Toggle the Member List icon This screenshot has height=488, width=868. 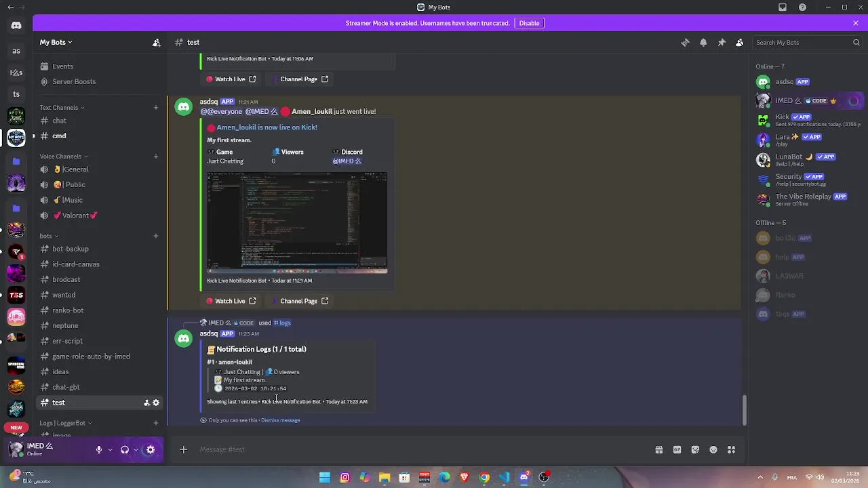[x=740, y=42]
